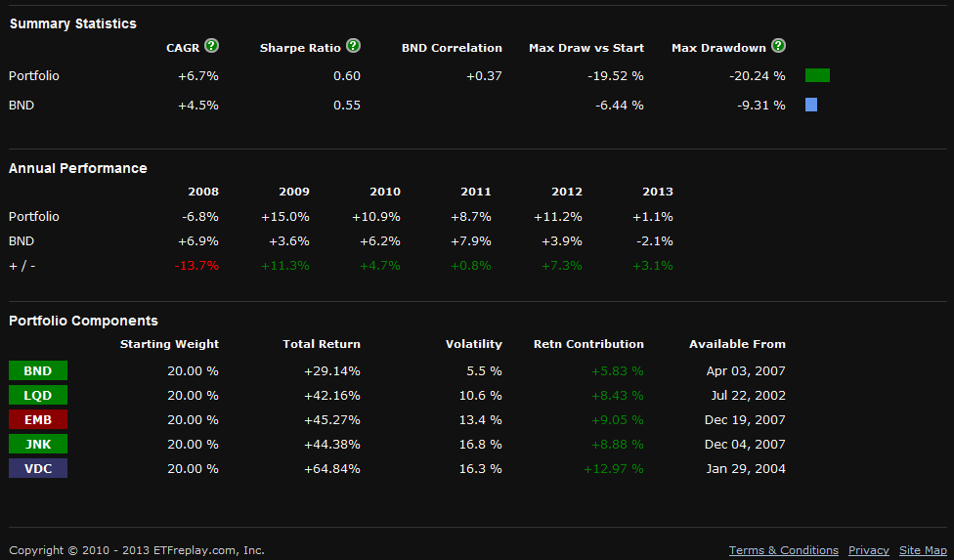Open the Max Drawdown help icon
The width and height of the screenshot is (954, 560).
click(x=778, y=46)
